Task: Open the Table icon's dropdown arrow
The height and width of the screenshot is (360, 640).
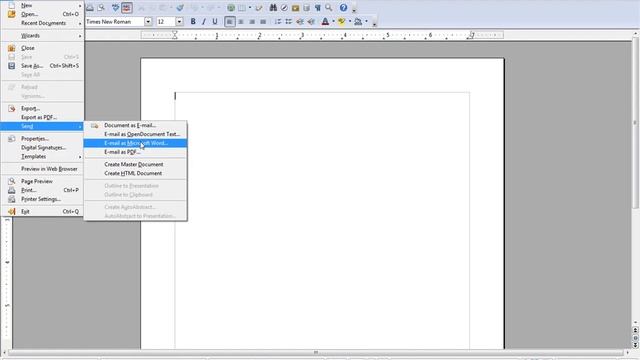Action: tap(250, 8)
